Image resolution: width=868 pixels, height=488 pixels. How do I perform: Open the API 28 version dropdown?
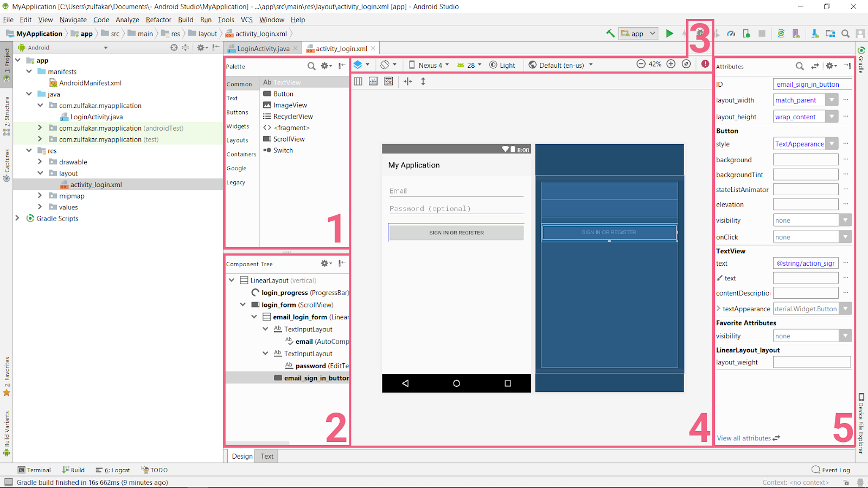point(469,65)
